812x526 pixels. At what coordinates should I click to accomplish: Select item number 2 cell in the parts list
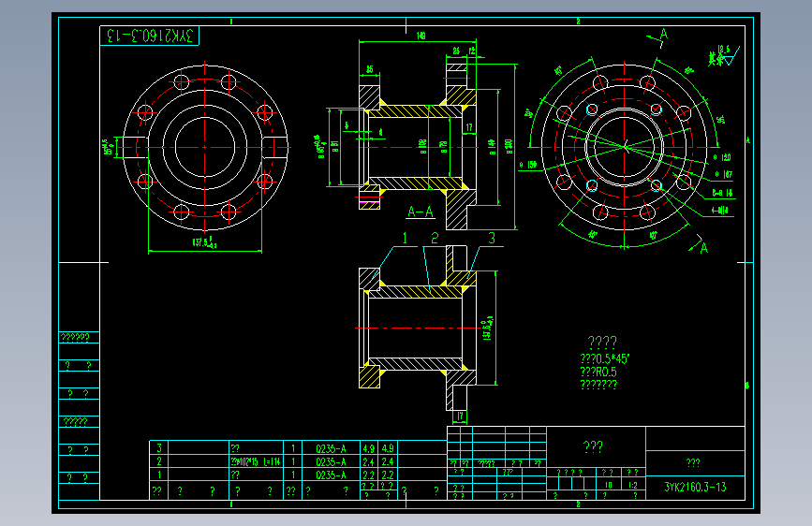[x=159, y=461]
